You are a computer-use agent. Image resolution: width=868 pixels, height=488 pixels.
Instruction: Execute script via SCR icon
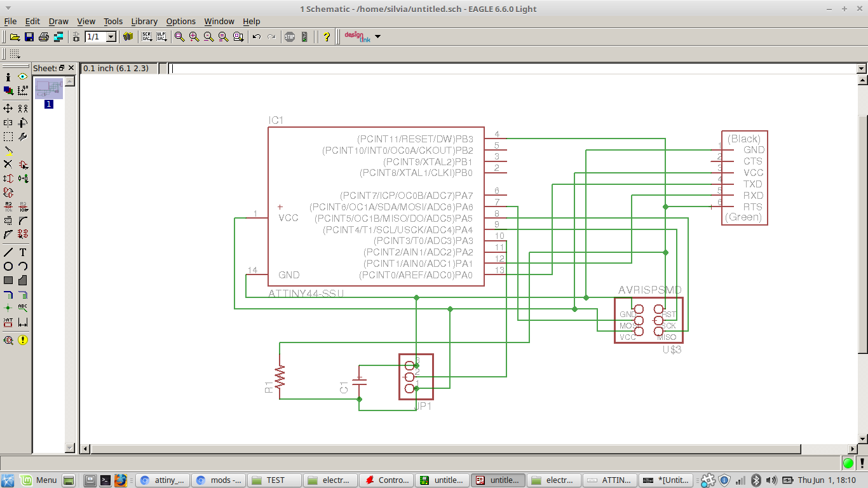pos(147,37)
